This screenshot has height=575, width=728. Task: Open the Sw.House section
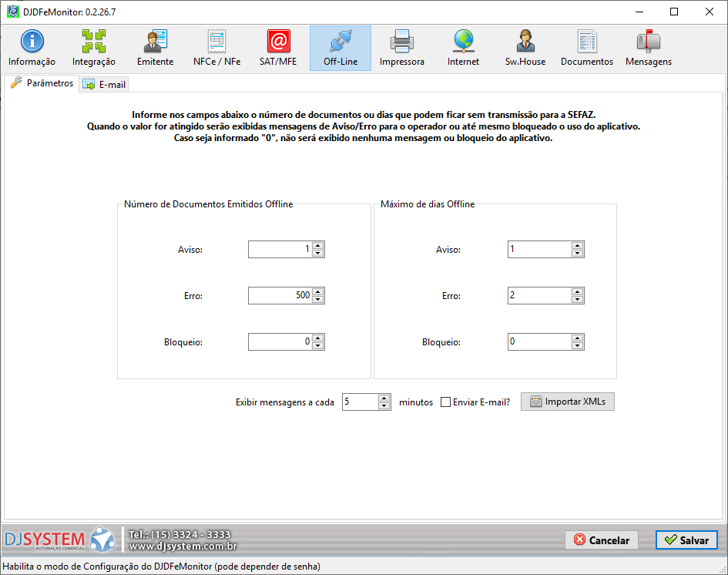point(525,49)
